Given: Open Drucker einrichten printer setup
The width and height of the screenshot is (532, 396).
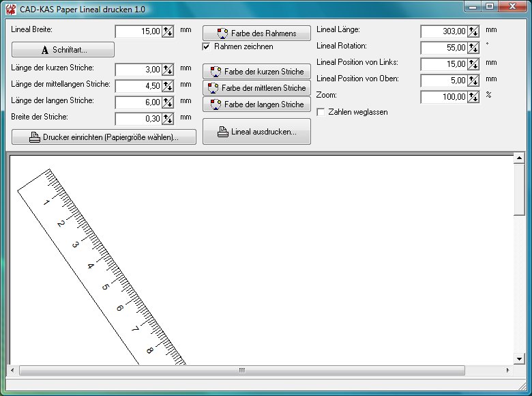Looking at the screenshot, I should [x=104, y=137].
